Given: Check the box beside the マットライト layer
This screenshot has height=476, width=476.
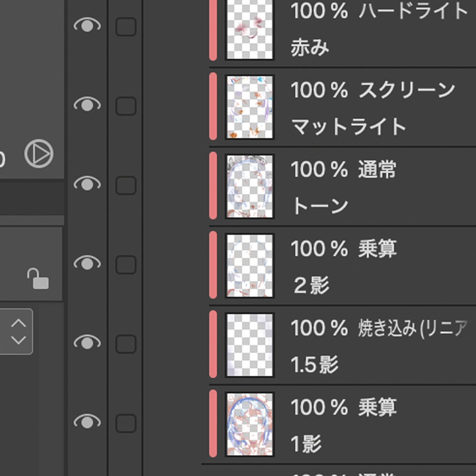Looking at the screenshot, I should click(x=126, y=106).
